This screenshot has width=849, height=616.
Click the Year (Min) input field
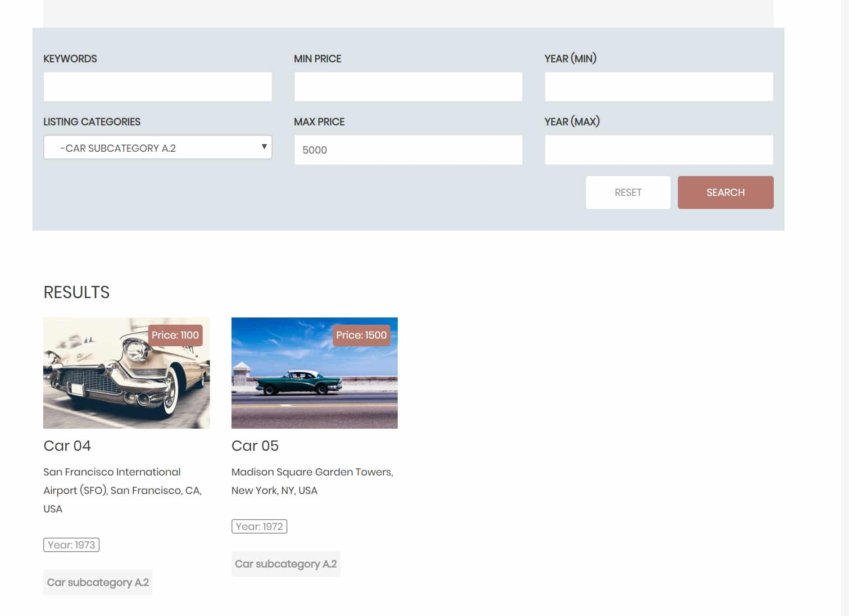(659, 86)
